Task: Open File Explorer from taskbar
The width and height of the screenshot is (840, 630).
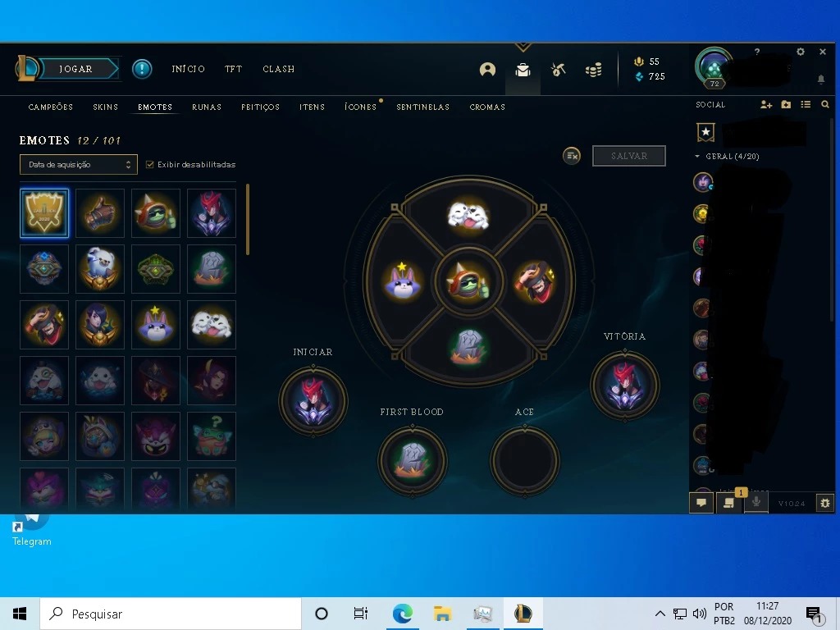Action: coord(442,614)
